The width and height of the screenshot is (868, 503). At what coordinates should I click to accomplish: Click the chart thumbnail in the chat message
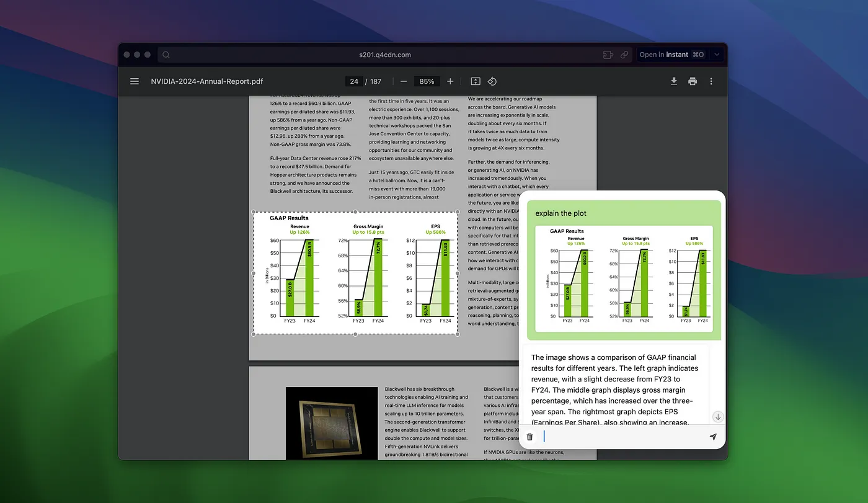[x=624, y=278]
